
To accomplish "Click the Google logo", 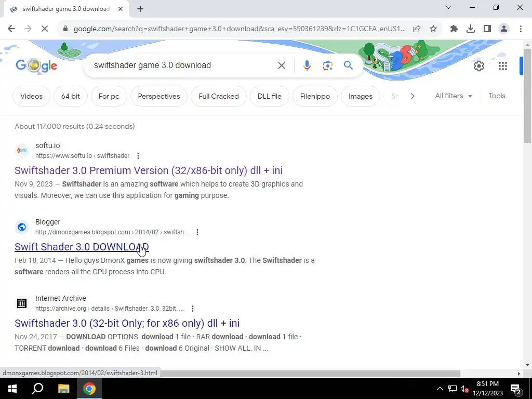I will point(36,66).
